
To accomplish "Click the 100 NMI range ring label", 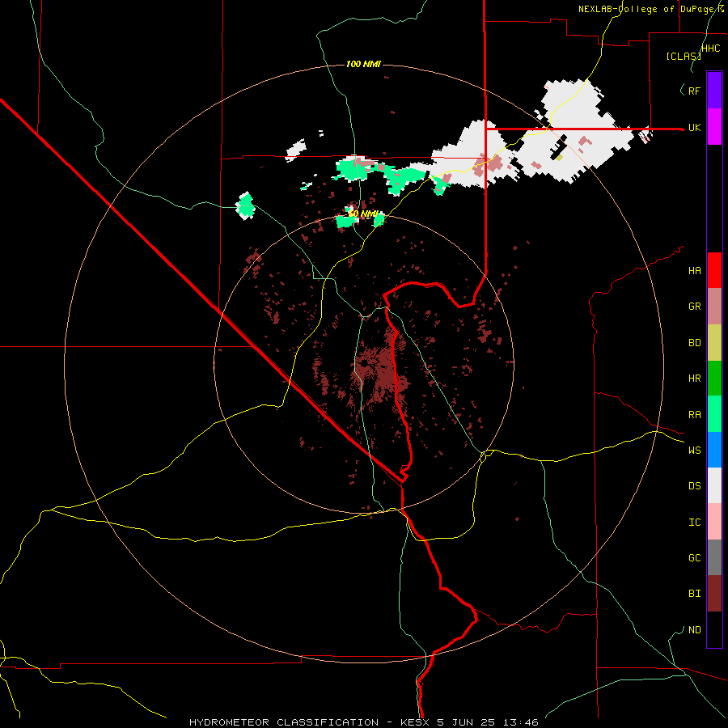I will [363, 64].
